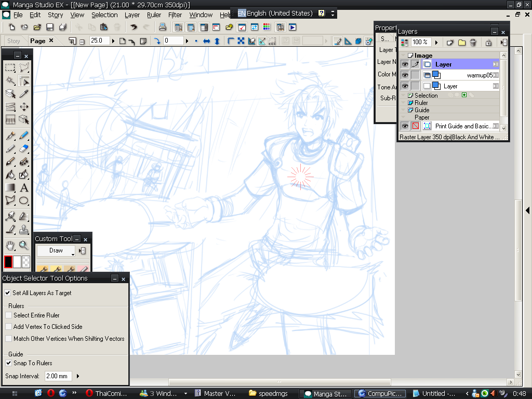Select the Gradient tool
This screenshot has width=532, height=399.
click(10, 188)
